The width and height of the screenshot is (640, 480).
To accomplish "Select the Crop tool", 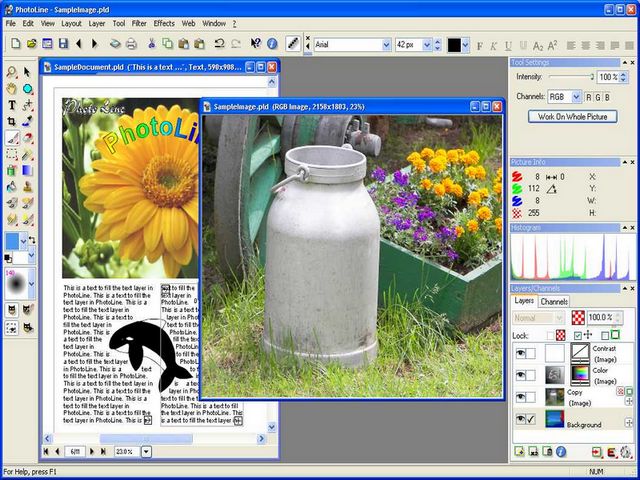I will coord(11,121).
